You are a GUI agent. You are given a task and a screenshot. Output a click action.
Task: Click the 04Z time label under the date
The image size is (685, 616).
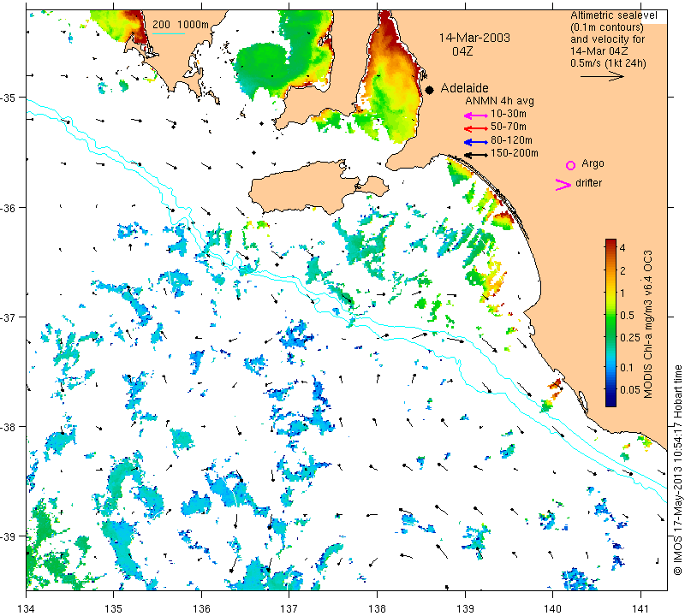462,51
